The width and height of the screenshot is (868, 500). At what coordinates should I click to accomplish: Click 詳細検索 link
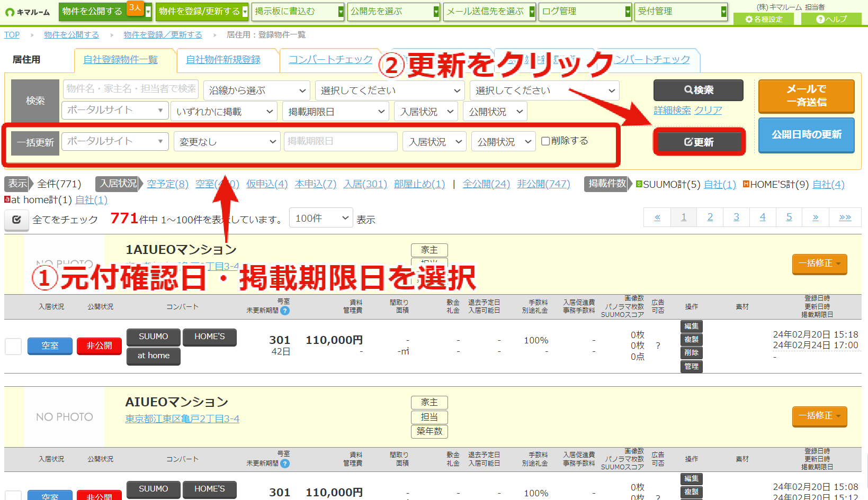[x=672, y=110]
